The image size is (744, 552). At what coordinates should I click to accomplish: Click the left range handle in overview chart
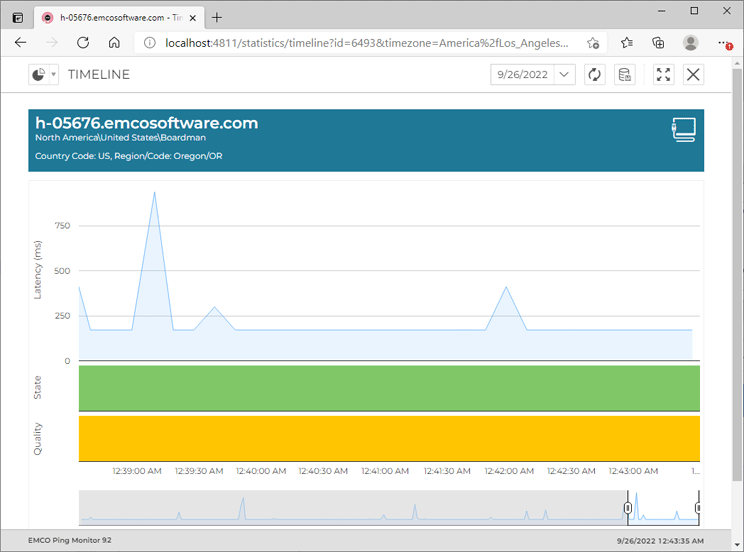(x=628, y=508)
